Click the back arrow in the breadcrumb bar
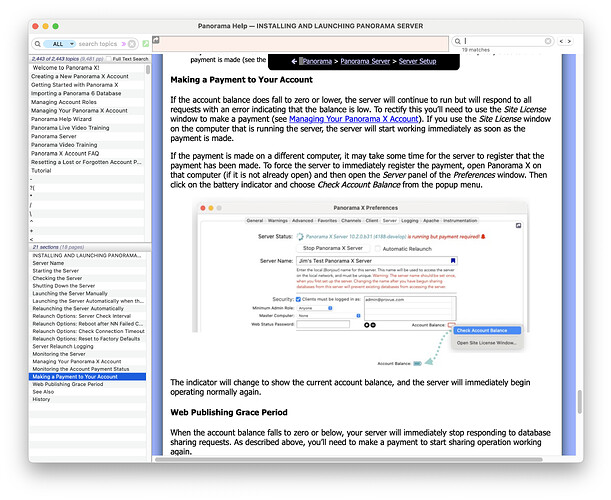611x500 pixels. tap(294, 61)
